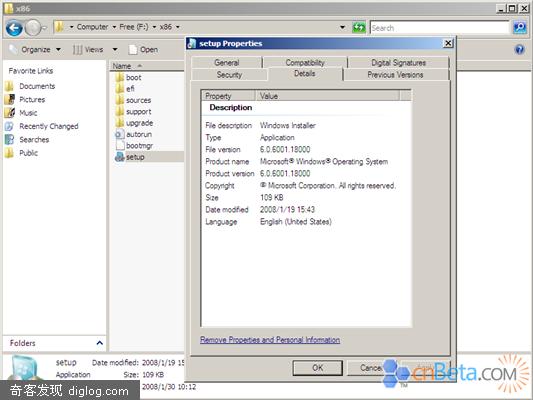The image size is (533, 400).
Task: Switch to the Compatibility tab
Action: (305, 63)
